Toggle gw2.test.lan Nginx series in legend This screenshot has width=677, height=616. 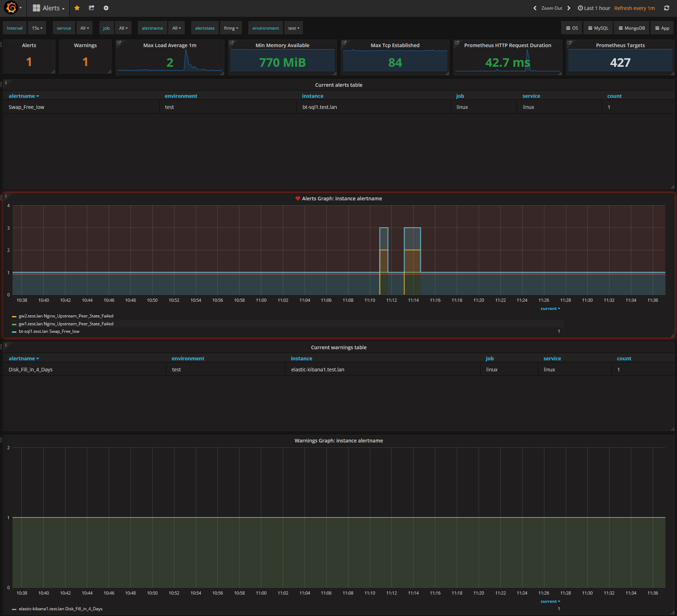point(66,316)
